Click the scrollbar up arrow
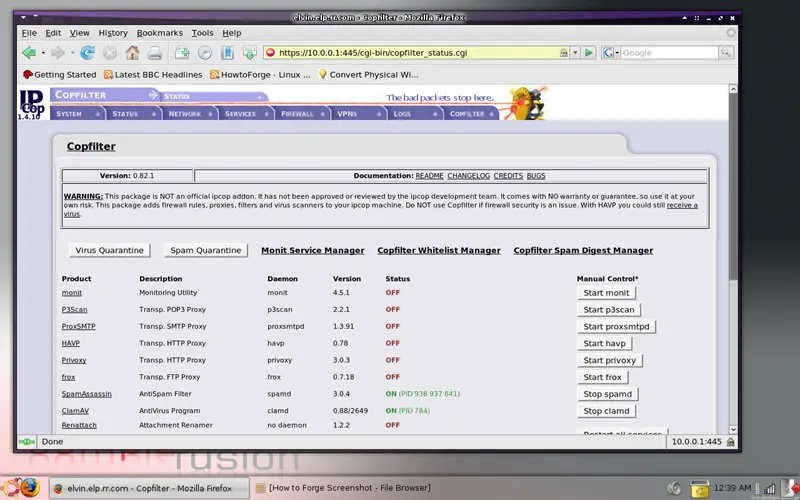This screenshot has height=500, width=800. pyautogui.click(x=733, y=89)
